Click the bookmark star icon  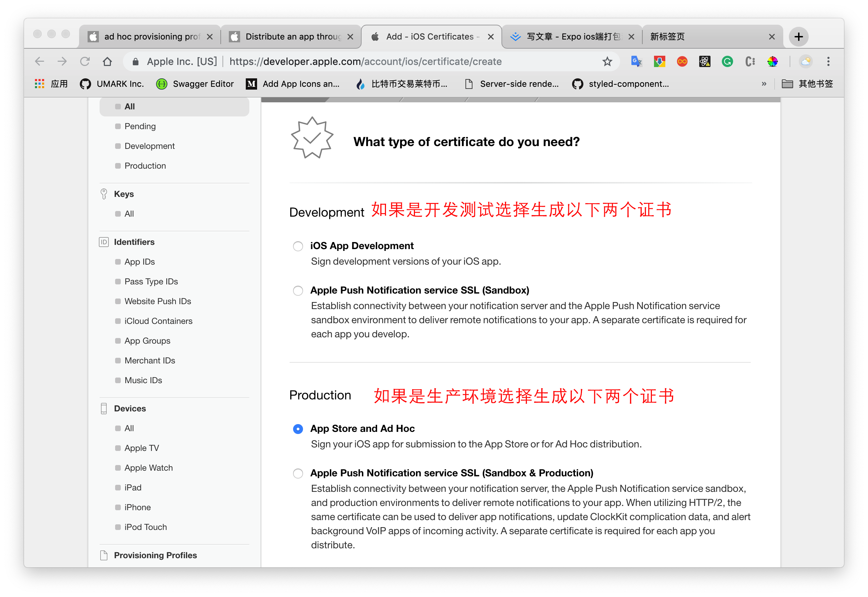pyautogui.click(x=607, y=61)
